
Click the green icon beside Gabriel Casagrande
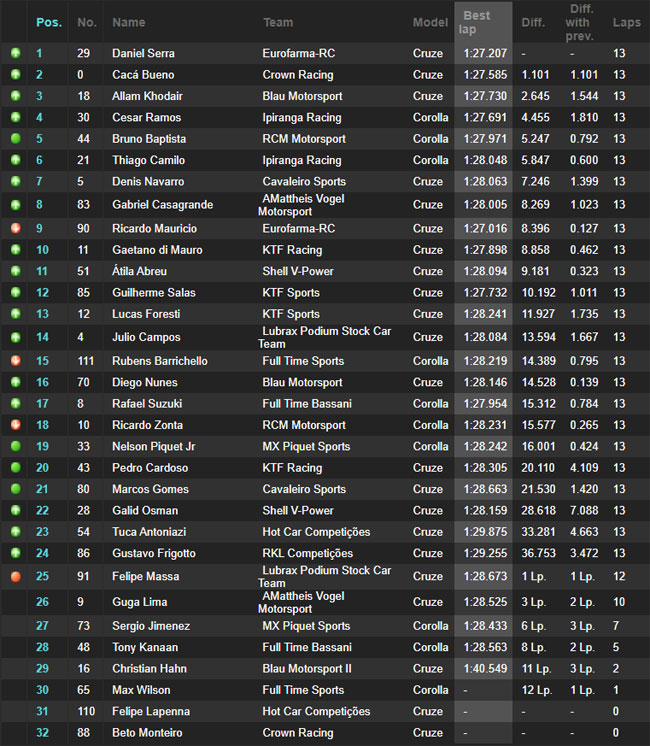(x=16, y=205)
